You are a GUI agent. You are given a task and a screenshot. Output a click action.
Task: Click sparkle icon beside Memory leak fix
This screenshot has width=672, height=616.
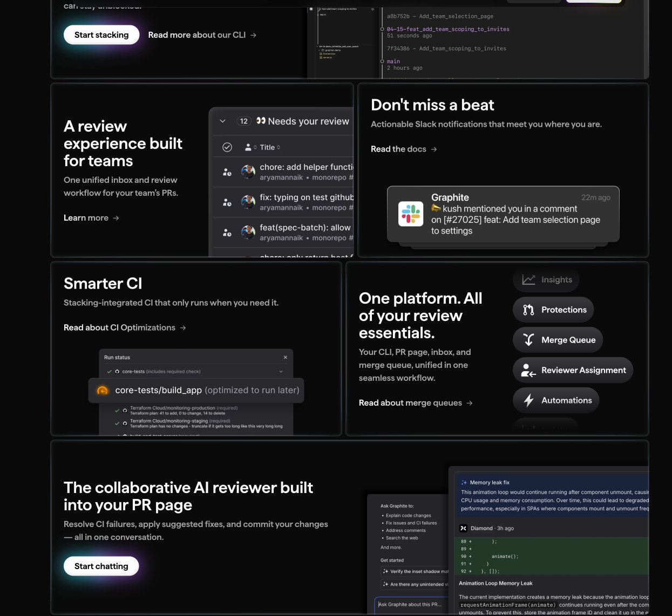[x=464, y=482]
